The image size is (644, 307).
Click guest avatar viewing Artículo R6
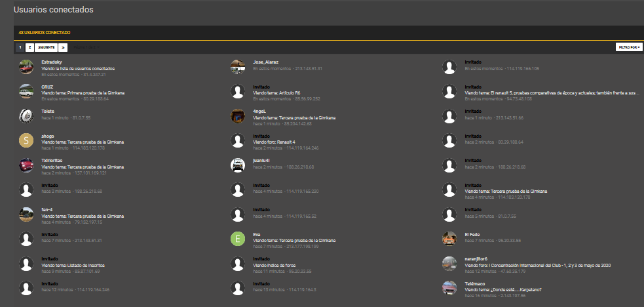(238, 91)
